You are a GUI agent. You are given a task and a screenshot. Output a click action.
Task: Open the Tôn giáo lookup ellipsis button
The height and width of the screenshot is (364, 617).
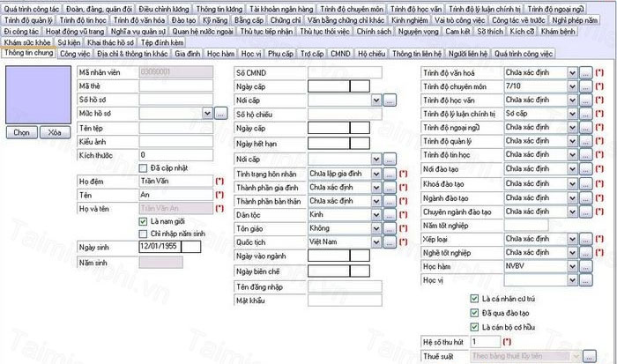[391, 227]
